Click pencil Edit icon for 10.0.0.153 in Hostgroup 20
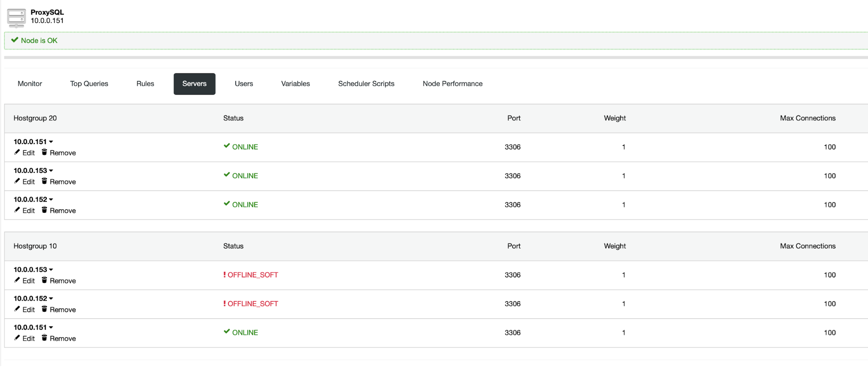The height and width of the screenshot is (369, 868). [17, 181]
